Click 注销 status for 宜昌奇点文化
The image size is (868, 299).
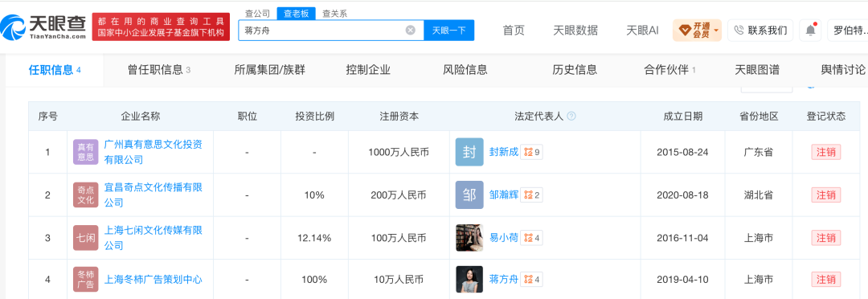coord(826,195)
